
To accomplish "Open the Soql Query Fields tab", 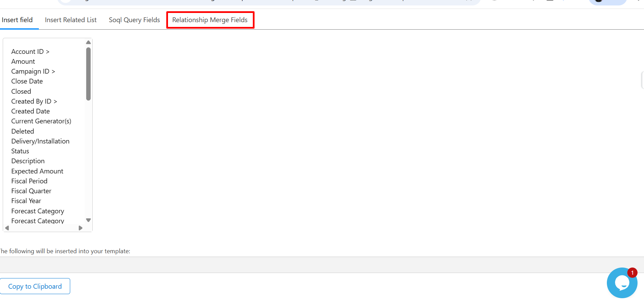I will click(x=134, y=20).
